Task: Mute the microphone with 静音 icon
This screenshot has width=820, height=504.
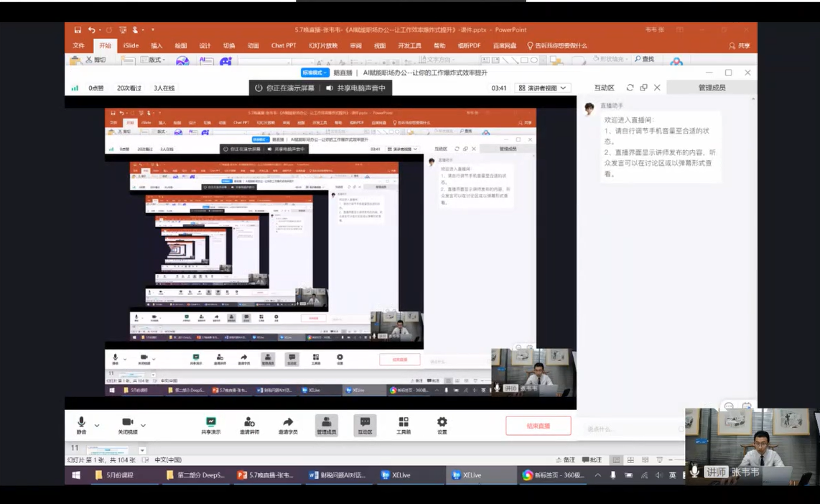Action: coord(81,424)
